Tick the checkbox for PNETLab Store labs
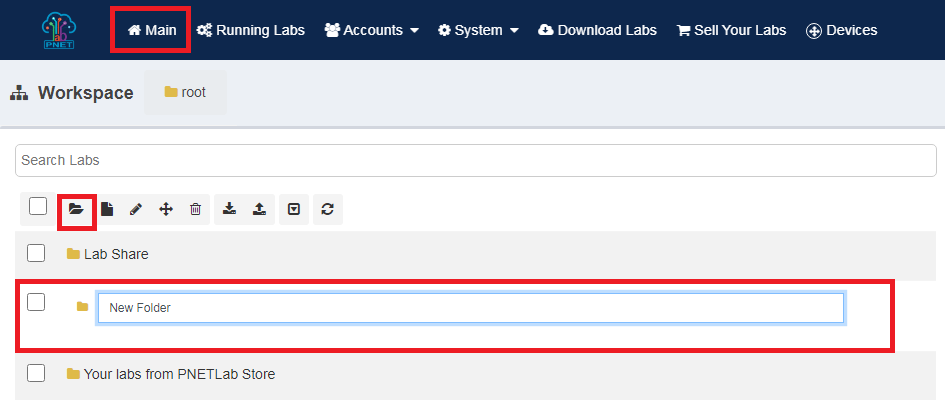 (x=36, y=373)
